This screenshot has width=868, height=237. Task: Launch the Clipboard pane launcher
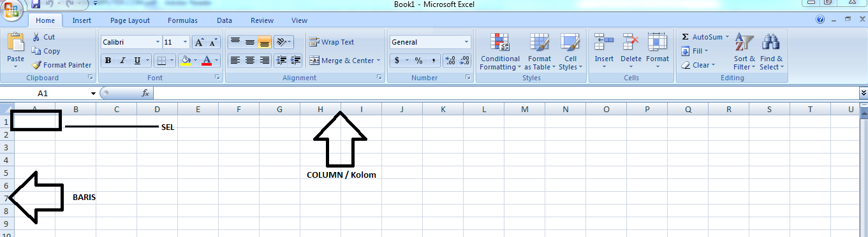(x=90, y=78)
